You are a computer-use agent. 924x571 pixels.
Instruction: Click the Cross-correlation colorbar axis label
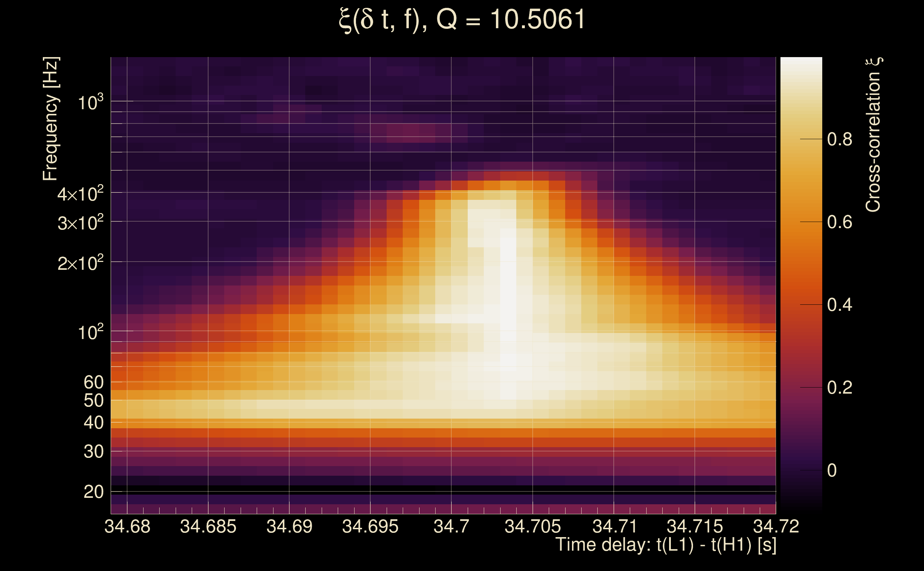873,135
